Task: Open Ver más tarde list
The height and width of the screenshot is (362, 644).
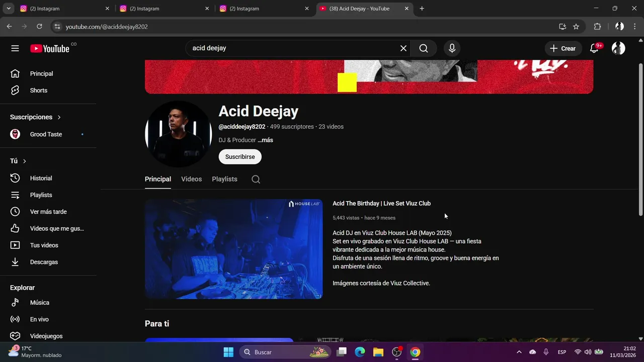Action: (48, 212)
